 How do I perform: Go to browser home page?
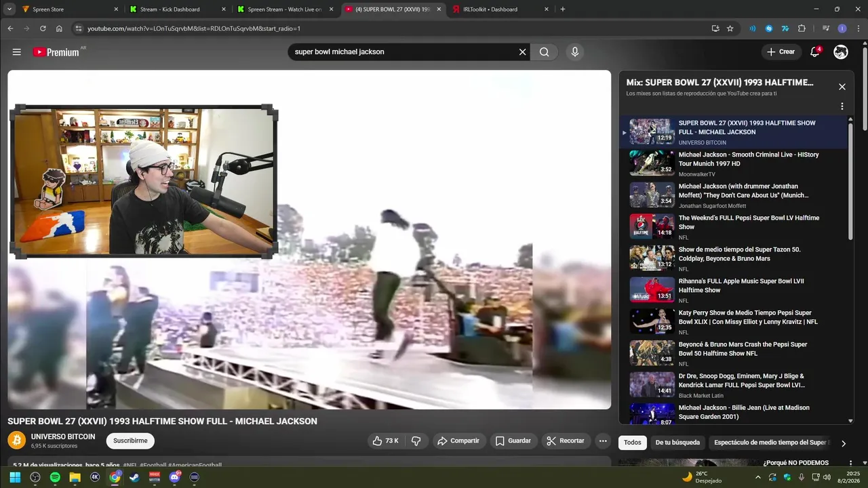pos(59,28)
